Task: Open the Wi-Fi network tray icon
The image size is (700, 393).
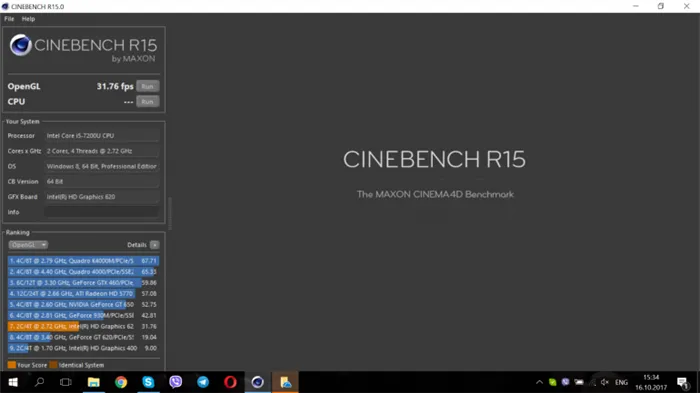Action: tap(592, 382)
